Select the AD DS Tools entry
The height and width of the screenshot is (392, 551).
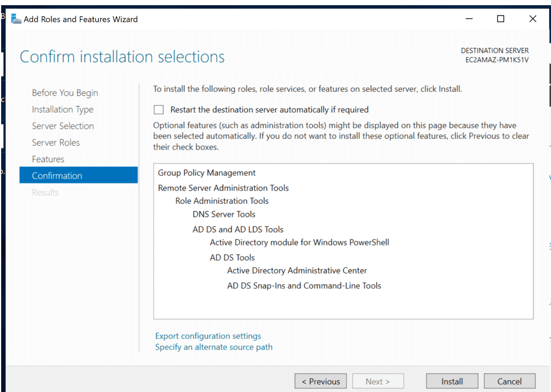click(x=232, y=257)
